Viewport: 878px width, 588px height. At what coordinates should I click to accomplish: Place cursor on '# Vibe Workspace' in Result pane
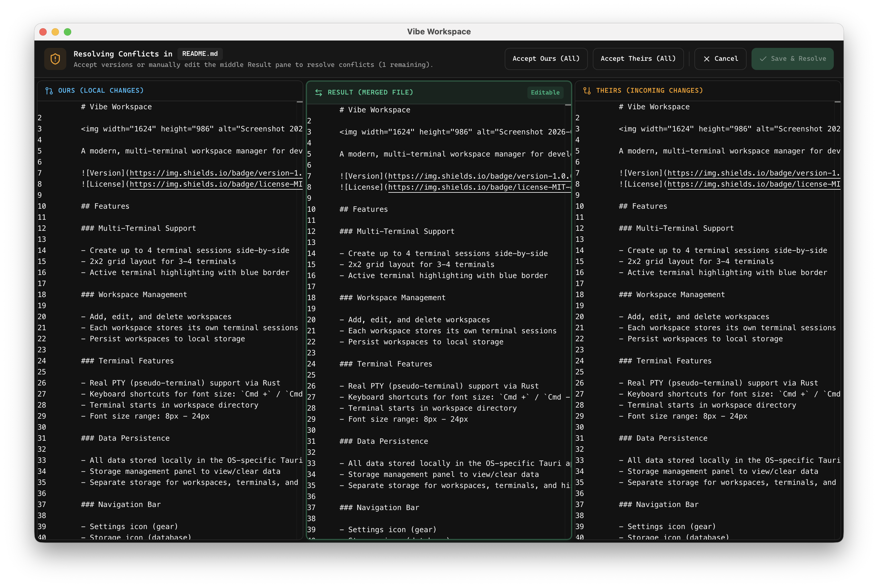(x=375, y=110)
